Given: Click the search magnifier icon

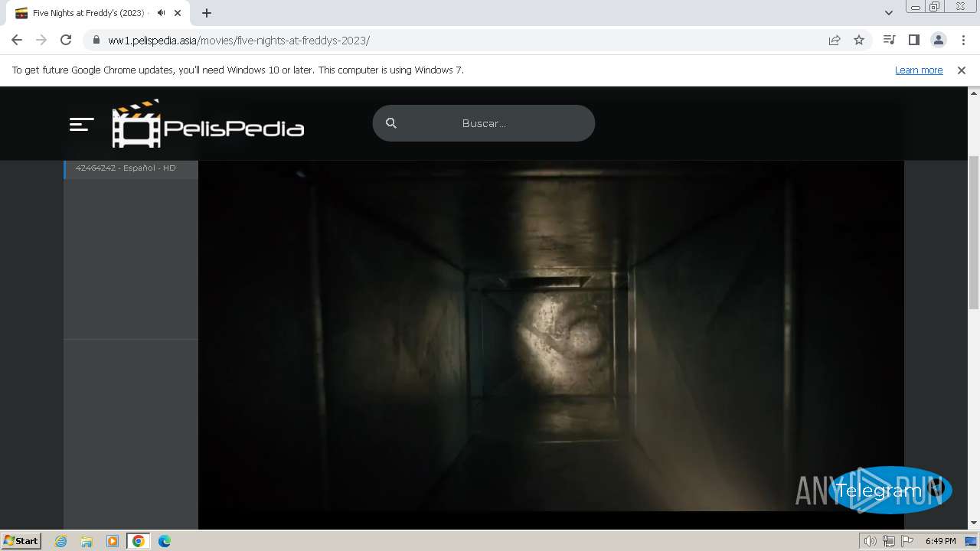Looking at the screenshot, I should pyautogui.click(x=391, y=123).
